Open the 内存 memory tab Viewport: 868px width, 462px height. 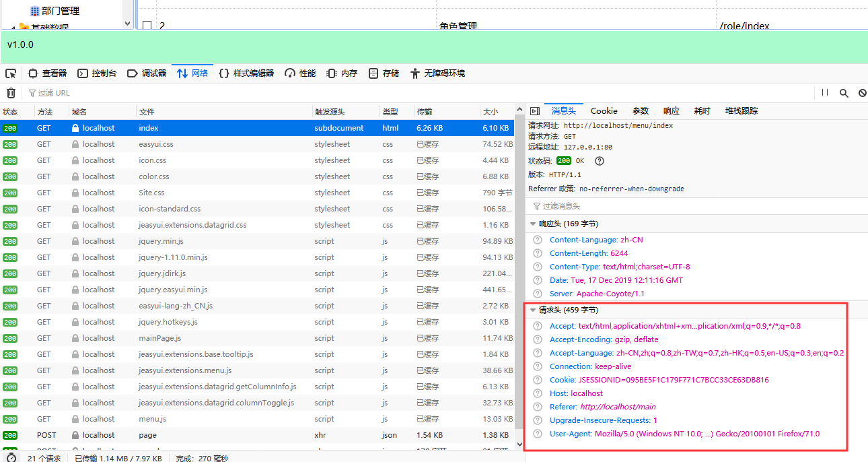click(x=342, y=73)
